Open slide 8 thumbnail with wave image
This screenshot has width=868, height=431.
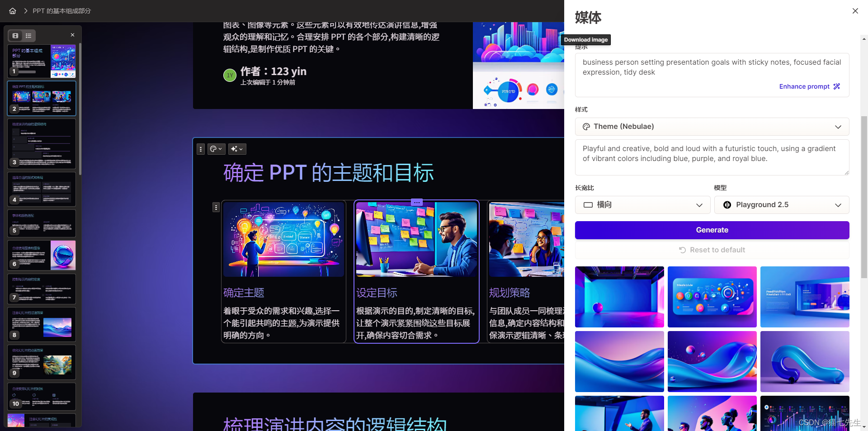point(42,324)
